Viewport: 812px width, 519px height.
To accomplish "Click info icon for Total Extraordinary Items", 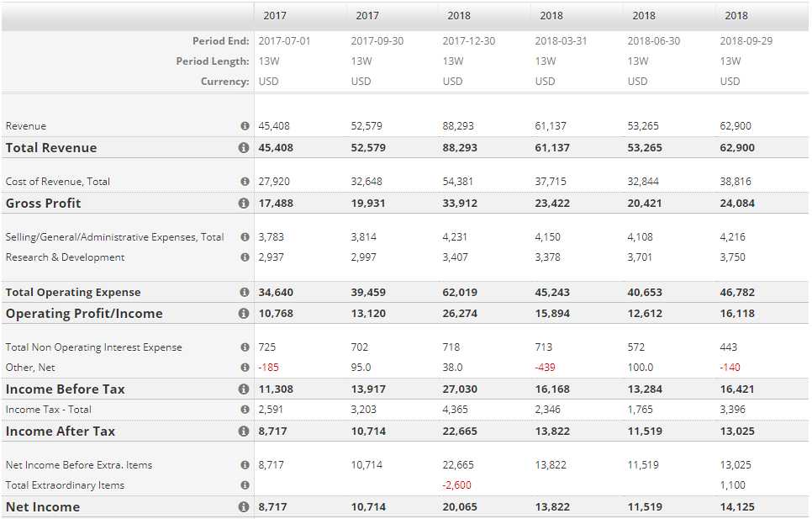I will click(x=245, y=485).
